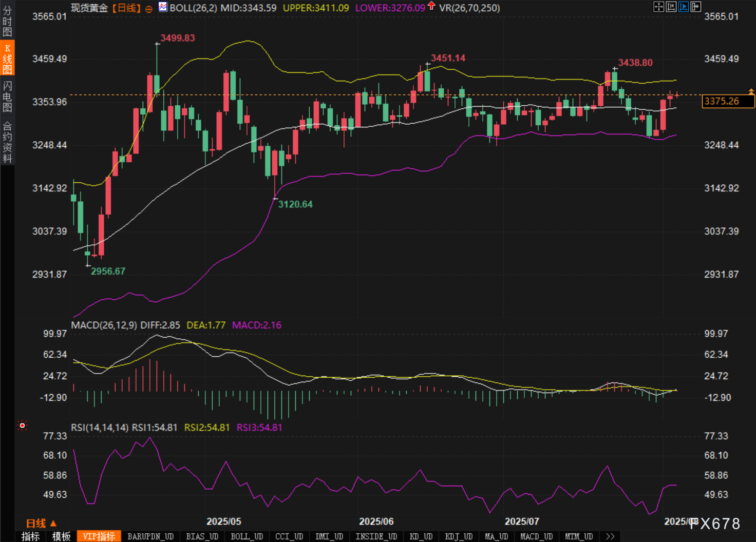Open the 合约资料 side tab
The width and height of the screenshot is (756, 542).
(7, 142)
